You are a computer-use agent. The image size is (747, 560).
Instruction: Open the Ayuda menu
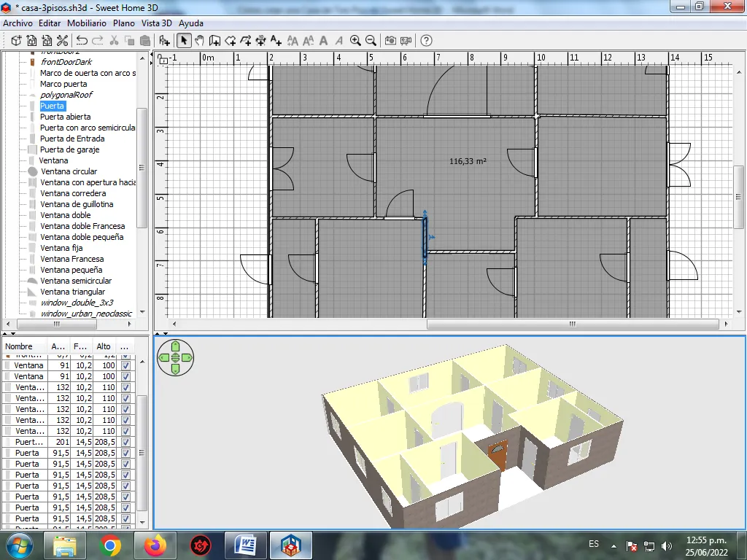[x=191, y=23]
